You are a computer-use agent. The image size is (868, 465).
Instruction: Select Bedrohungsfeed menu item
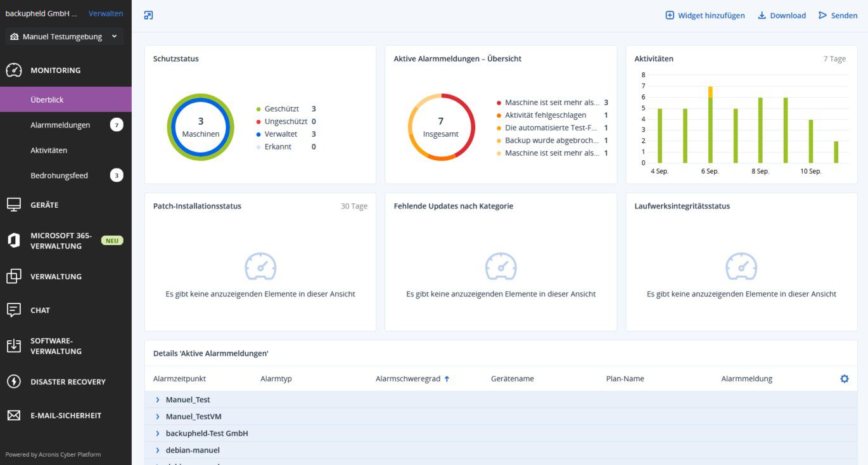[59, 175]
